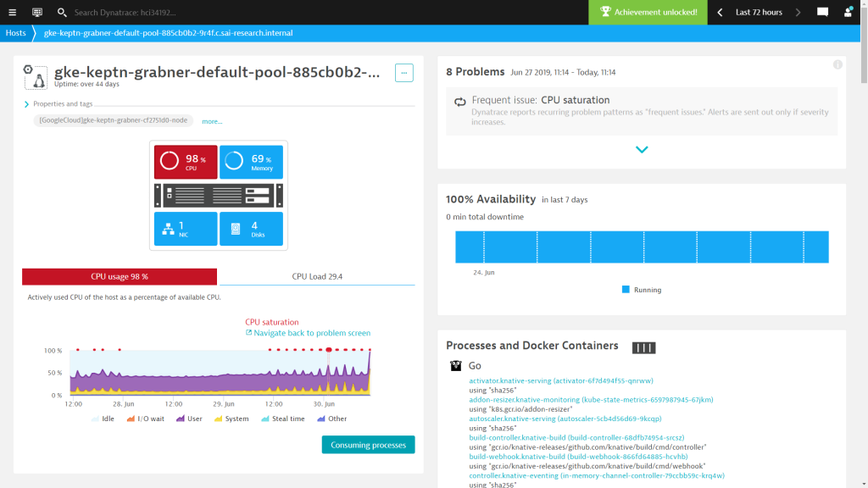Click the Consuming processes button

[368, 445]
